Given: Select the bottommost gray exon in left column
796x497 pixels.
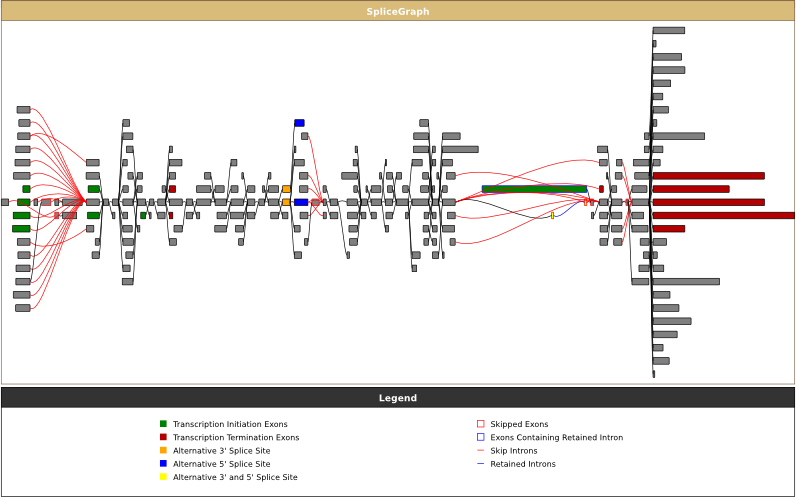Looking at the screenshot, I should coord(22,308).
